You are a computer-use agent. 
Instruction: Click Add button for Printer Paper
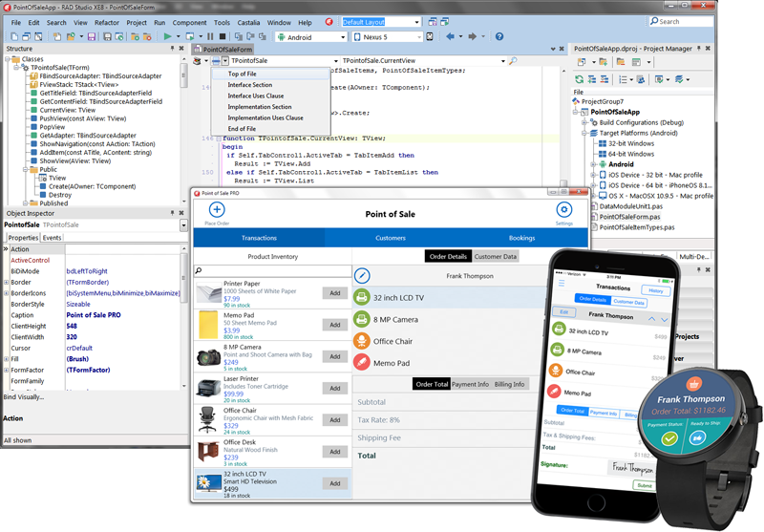coord(335,293)
